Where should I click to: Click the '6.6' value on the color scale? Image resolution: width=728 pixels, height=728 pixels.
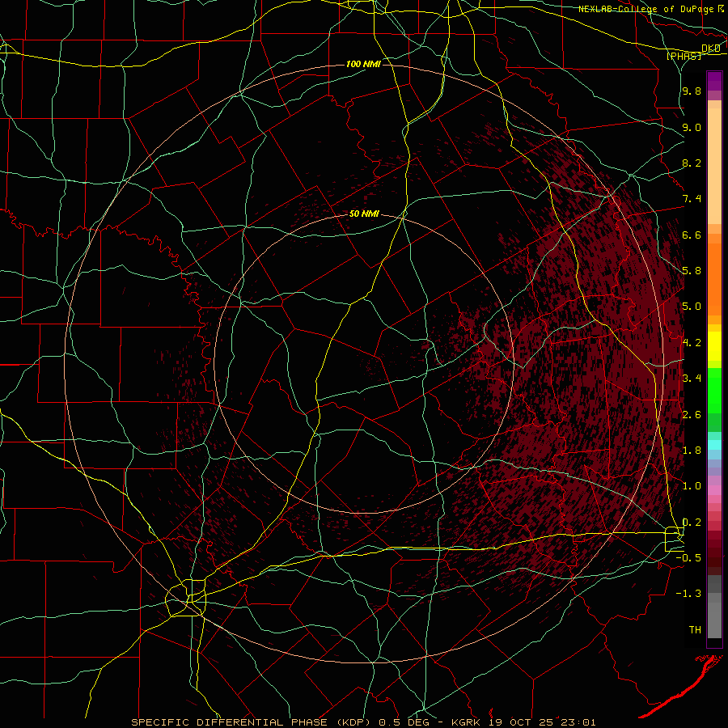(x=692, y=235)
